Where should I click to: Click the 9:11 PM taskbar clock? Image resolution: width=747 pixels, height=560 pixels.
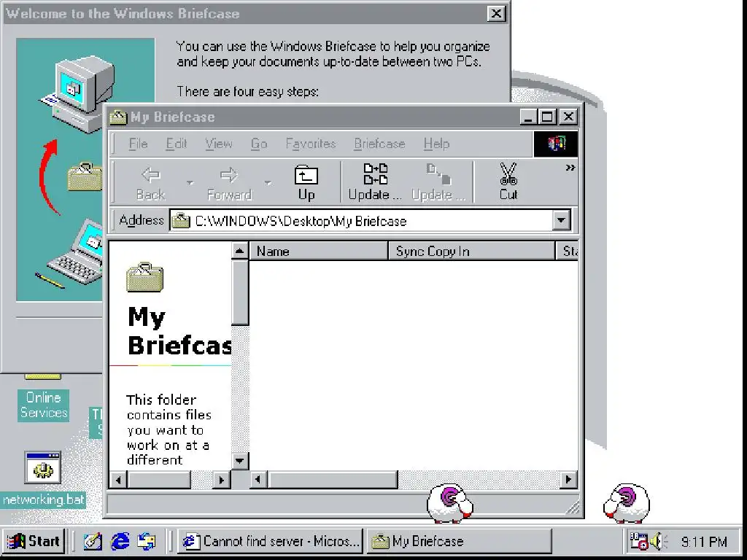point(704,542)
